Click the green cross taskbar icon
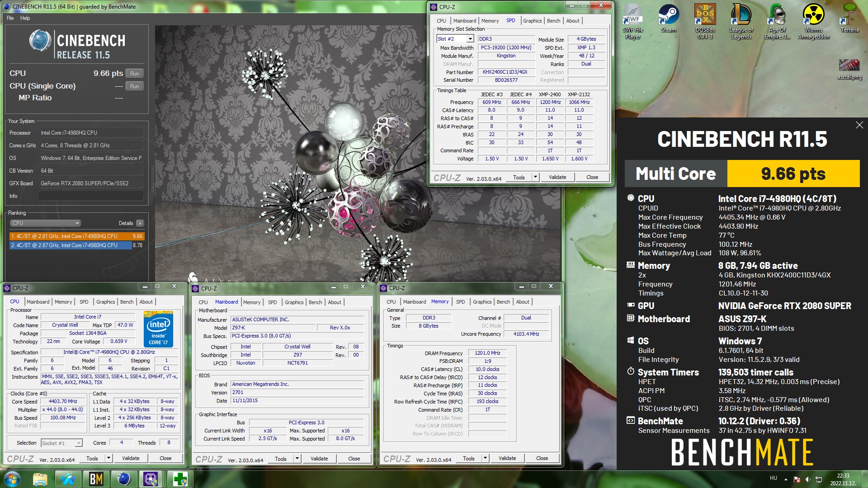This screenshot has height=488, width=868. click(180, 479)
